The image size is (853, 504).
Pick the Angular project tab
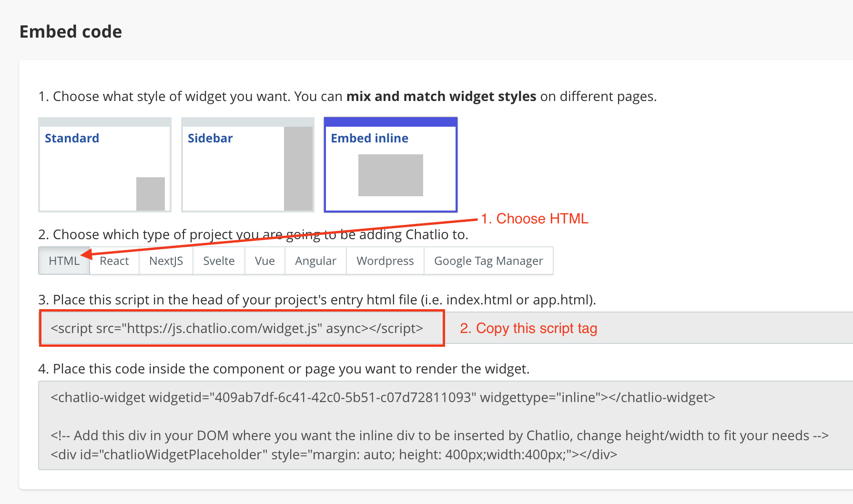point(315,261)
